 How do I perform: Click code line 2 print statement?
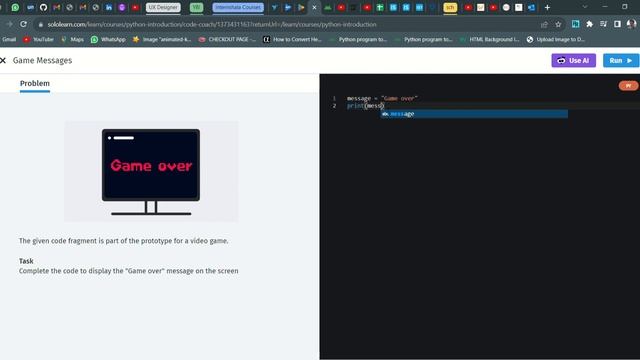tap(365, 106)
